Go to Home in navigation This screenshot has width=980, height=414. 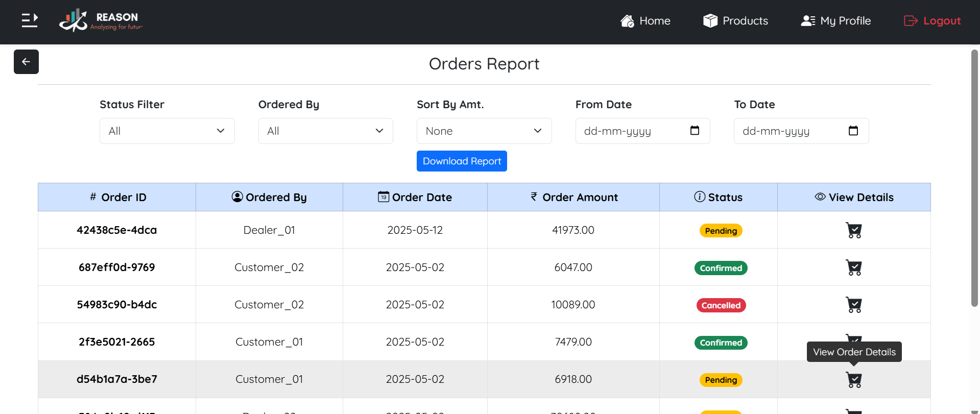pyautogui.click(x=645, y=21)
